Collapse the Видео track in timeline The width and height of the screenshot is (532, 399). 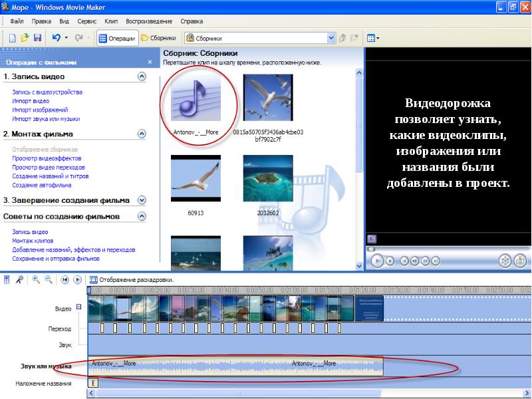coord(79,307)
